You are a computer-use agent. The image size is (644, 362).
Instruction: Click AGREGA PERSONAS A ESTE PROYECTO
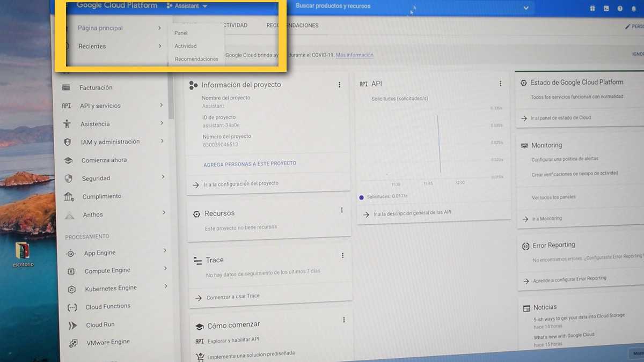(250, 164)
